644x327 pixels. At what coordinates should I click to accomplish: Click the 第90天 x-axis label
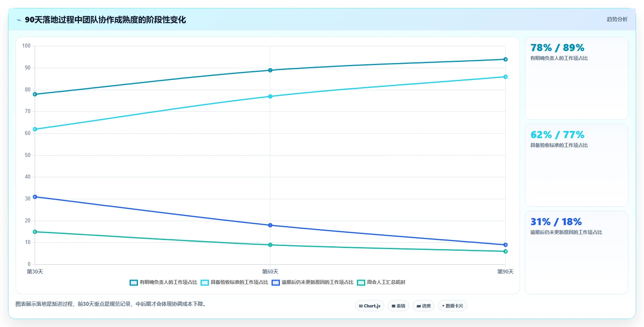pyautogui.click(x=506, y=272)
